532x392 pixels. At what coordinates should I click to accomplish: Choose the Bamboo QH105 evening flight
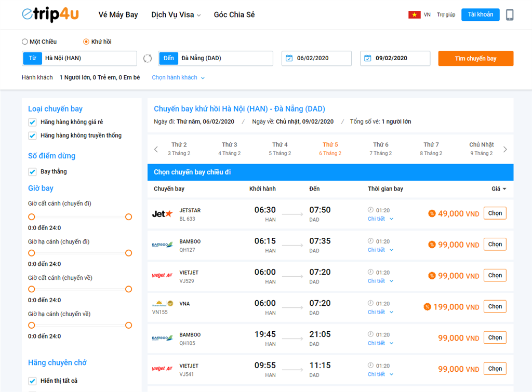pyautogui.click(x=495, y=338)
